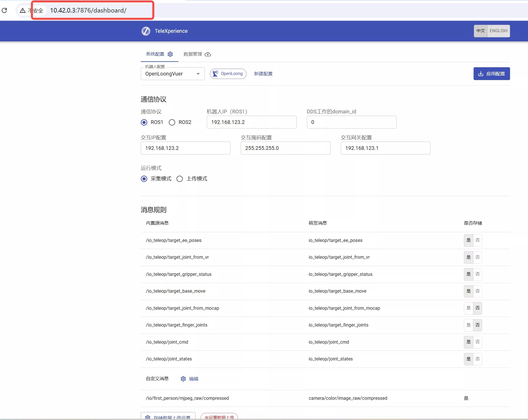Screen dimensions: 528x420
Task: Click gear icon on 存储数据上传设置 button
Action: (x=148, y=417)
